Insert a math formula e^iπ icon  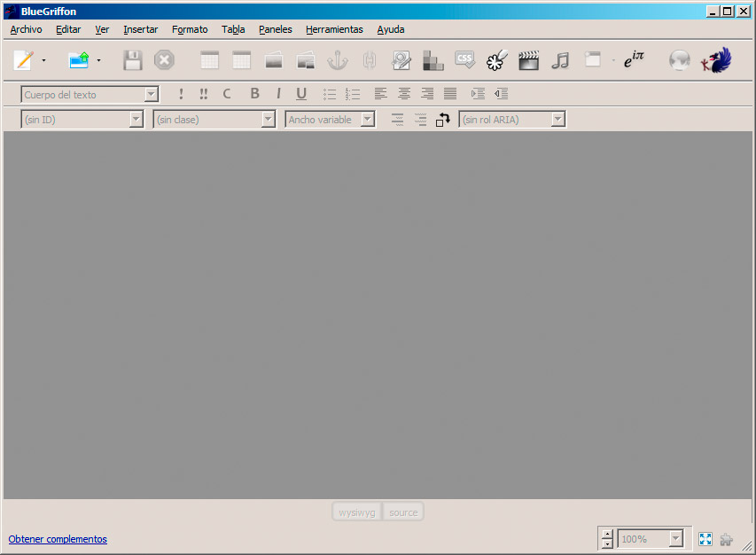coord(634,59)
